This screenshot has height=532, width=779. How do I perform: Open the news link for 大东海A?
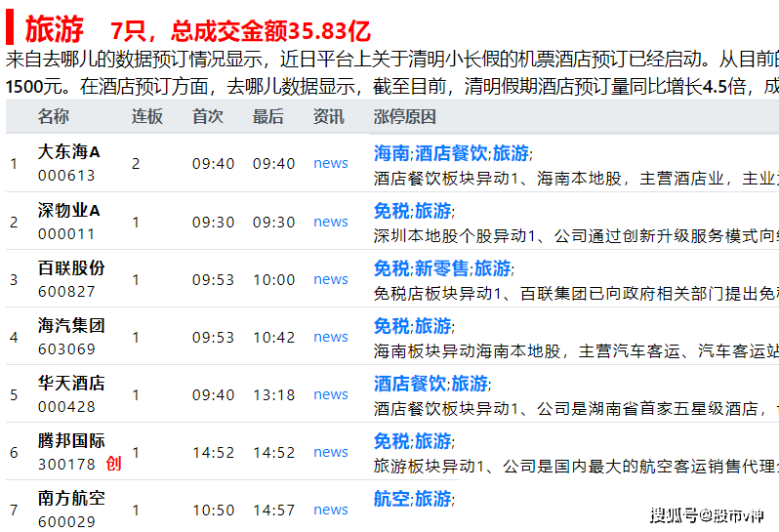tap(330, 163)
